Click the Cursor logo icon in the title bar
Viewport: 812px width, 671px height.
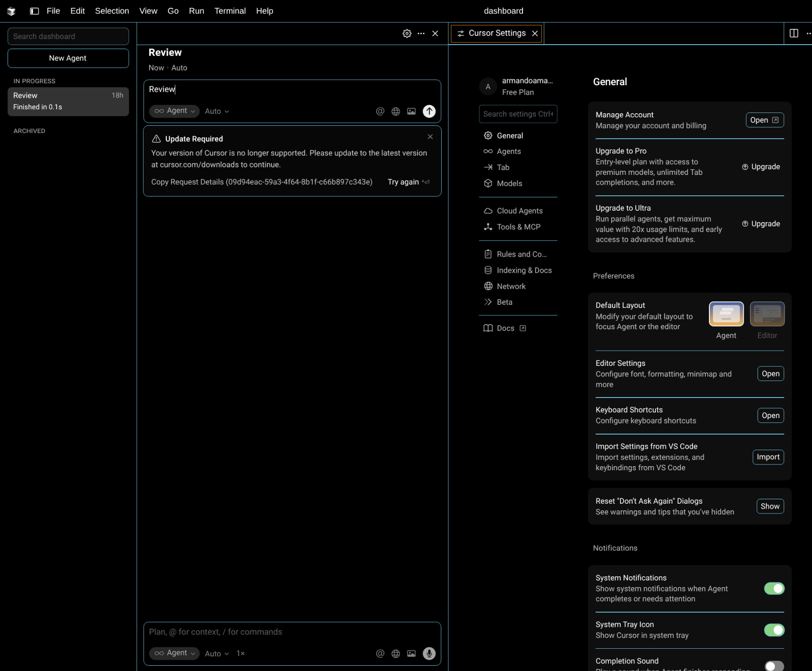11,11
